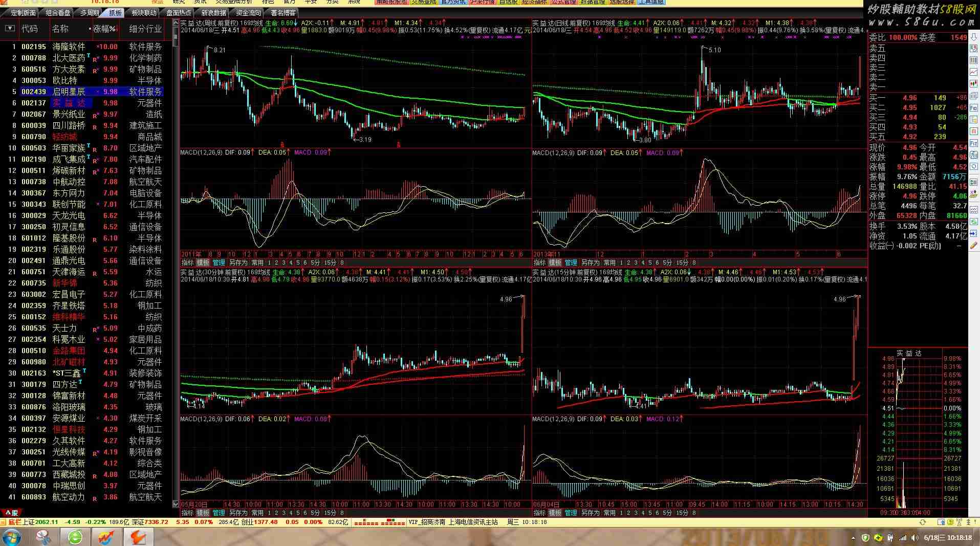Select stock 实益达 in the list
The image size is (980, 546).
click(69, 103)
